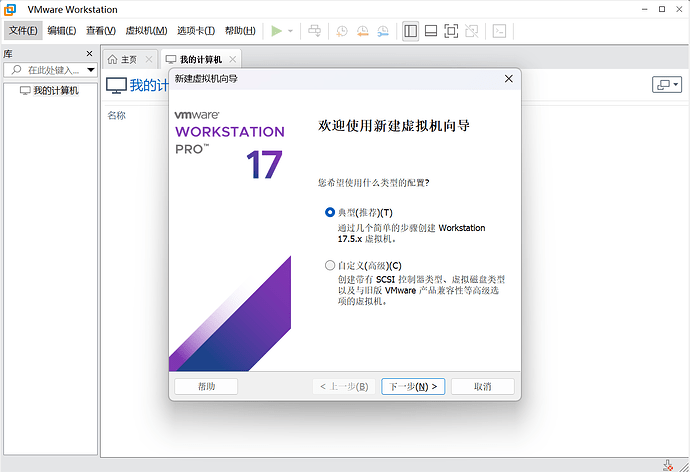
Task: Click the Unity mode icon
Action: [x=472, y=31]
